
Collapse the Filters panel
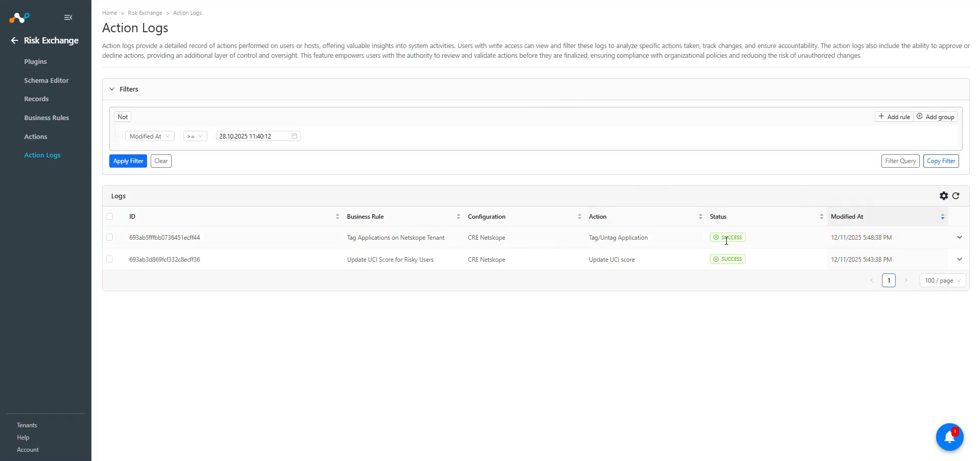(112, 89)
